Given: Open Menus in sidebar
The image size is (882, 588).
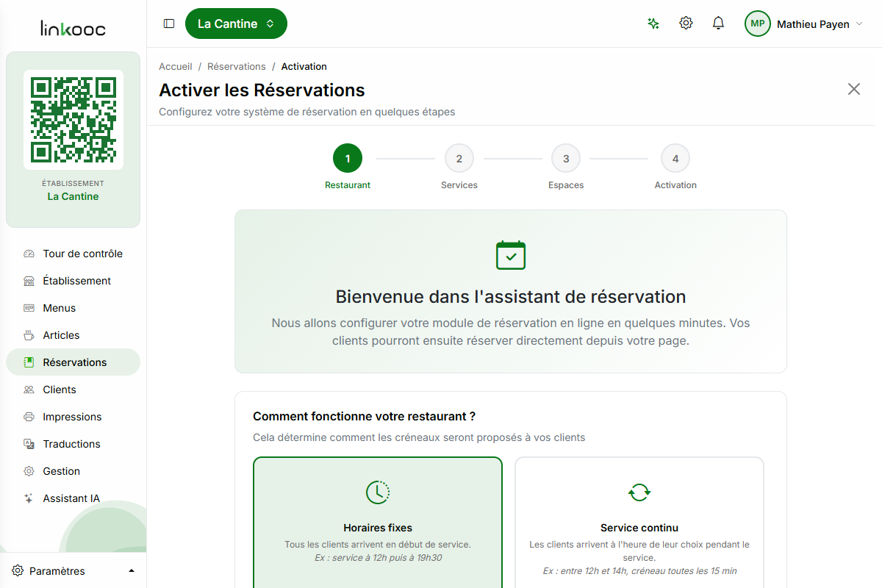Looking at the screenshot, I should click(x=73, y=308).
